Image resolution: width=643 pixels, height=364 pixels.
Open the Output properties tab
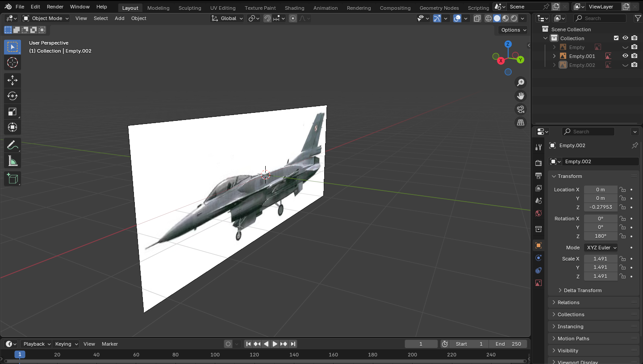[539, 176]
